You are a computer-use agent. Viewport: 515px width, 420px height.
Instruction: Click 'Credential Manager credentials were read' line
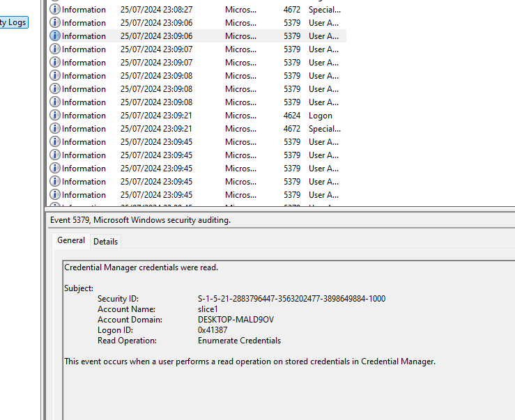141,267
